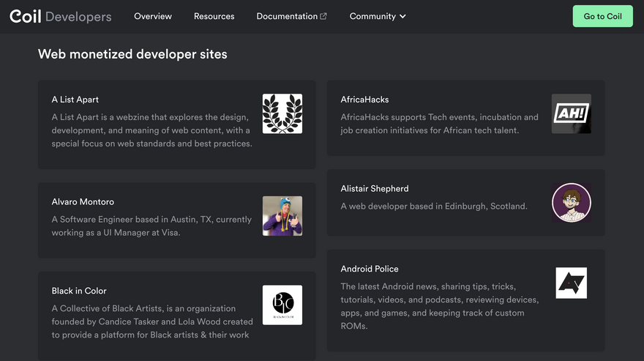Screen dimensions: 644x361
Task: Select the Android Police description text
Action: pos(440,306)
